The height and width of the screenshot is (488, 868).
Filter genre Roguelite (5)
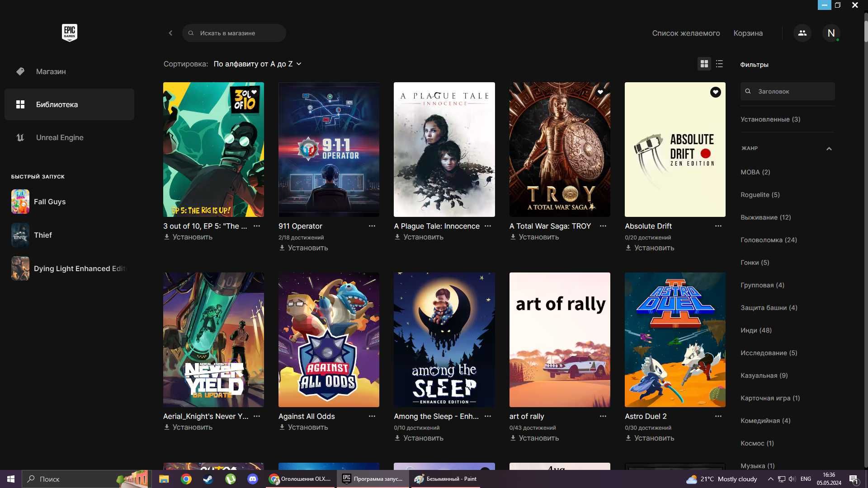(x=760, y=195)
